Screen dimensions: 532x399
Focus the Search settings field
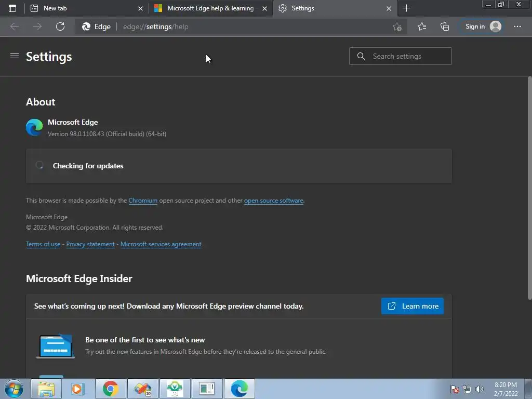401,56
